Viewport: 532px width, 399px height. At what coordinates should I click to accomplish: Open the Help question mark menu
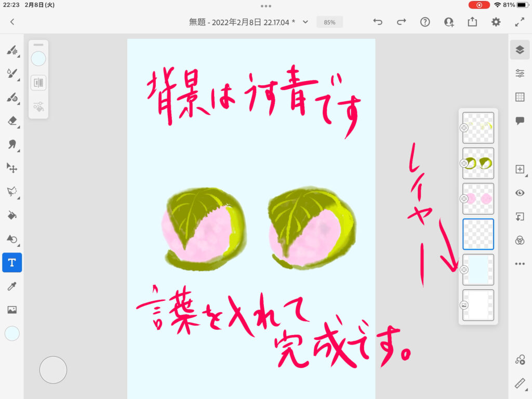(x=425, y=22)
